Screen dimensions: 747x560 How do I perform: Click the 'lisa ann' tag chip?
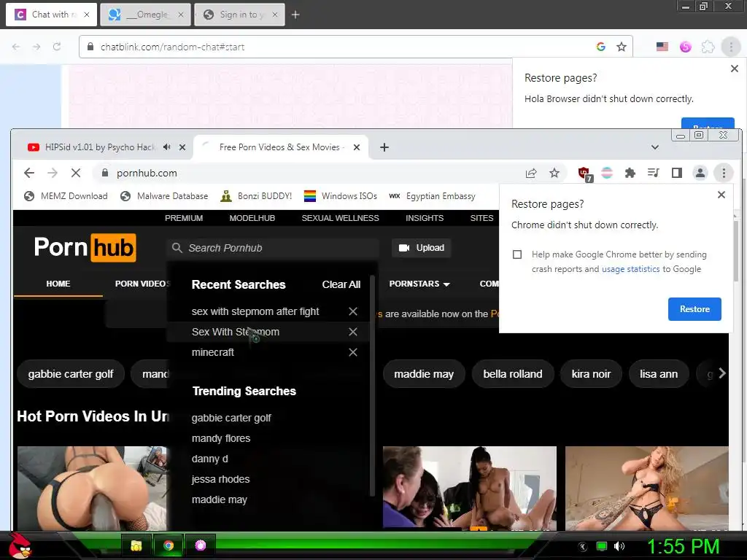pos(659,374)
